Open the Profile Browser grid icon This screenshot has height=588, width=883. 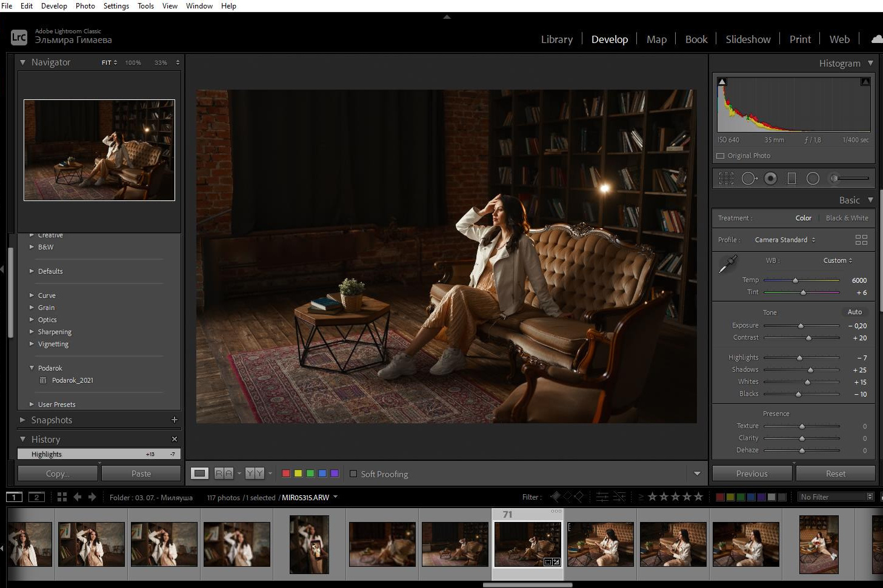pos(861,240)
